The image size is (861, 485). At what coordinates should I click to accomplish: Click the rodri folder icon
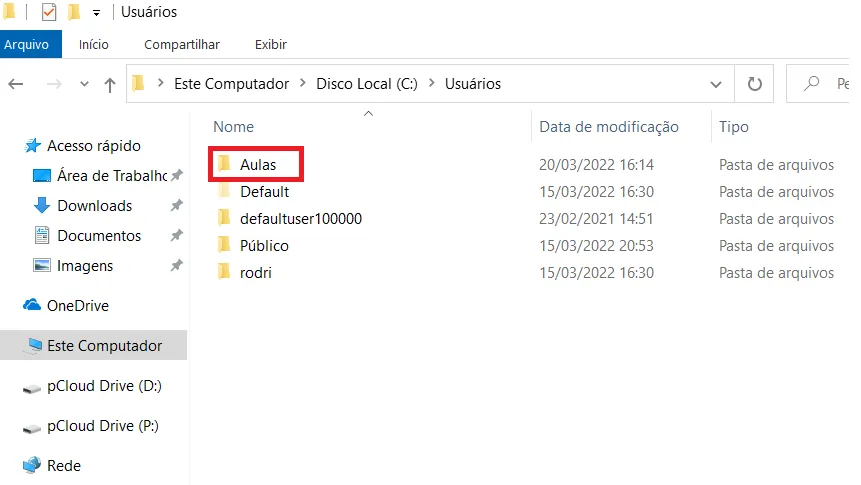224,272
